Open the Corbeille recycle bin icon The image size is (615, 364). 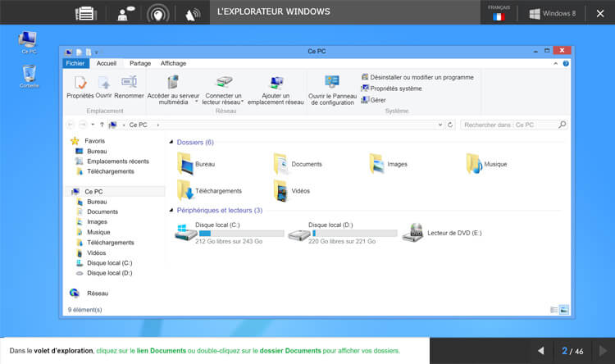coord(29,76)
